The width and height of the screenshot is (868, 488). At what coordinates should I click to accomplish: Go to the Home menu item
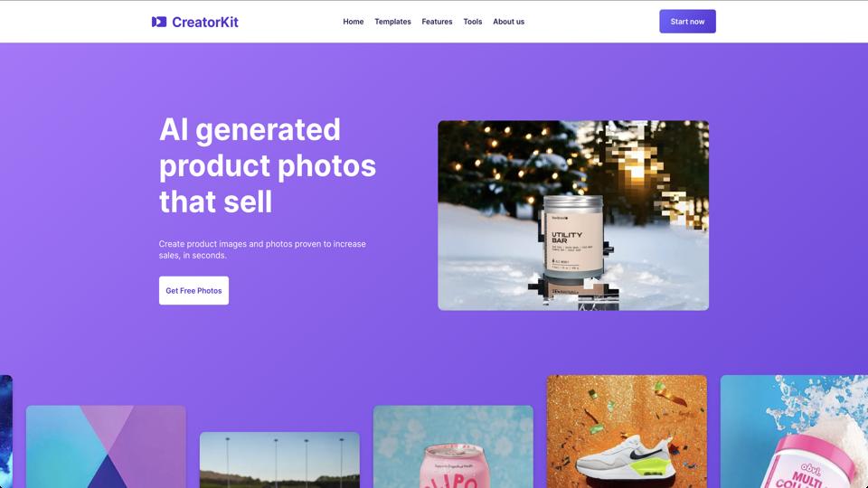[x=354, y=22]
